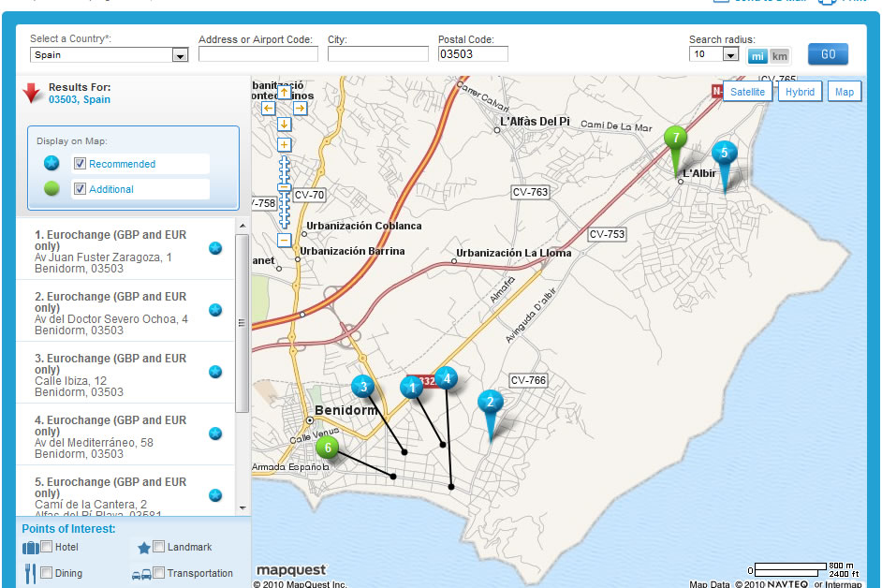Click the Points of Interest heading
The height and width of the screenshot is (588, 882).
pos(68,529)
